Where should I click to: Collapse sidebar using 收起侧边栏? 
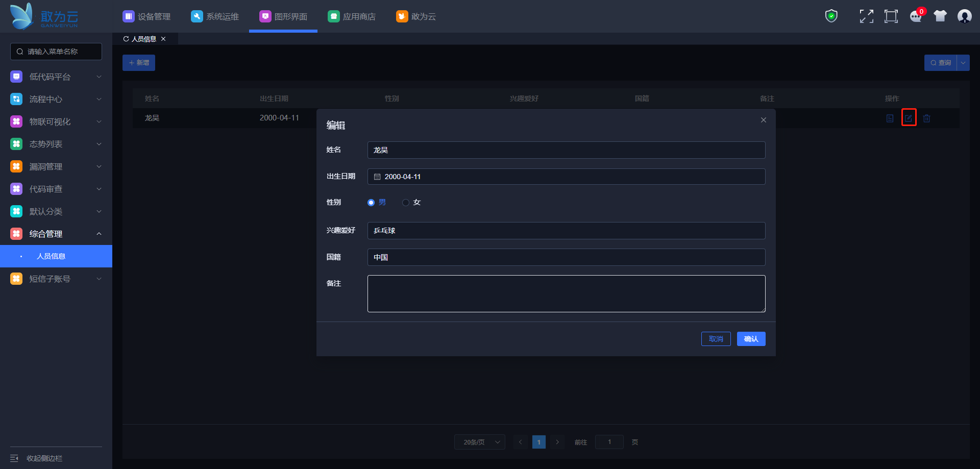[37, 458]
